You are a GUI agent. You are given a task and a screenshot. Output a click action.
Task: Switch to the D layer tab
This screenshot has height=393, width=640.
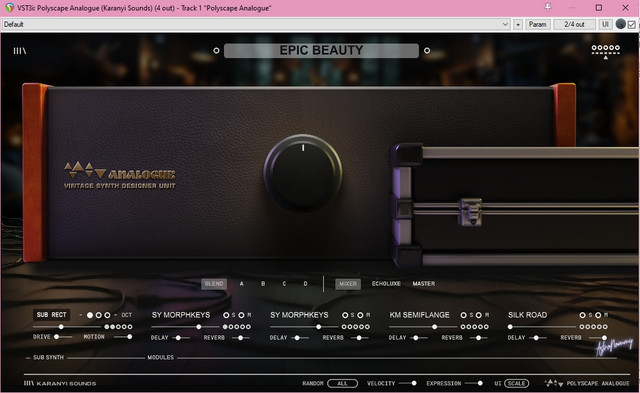pyautogui.click(x=305, y=284)
